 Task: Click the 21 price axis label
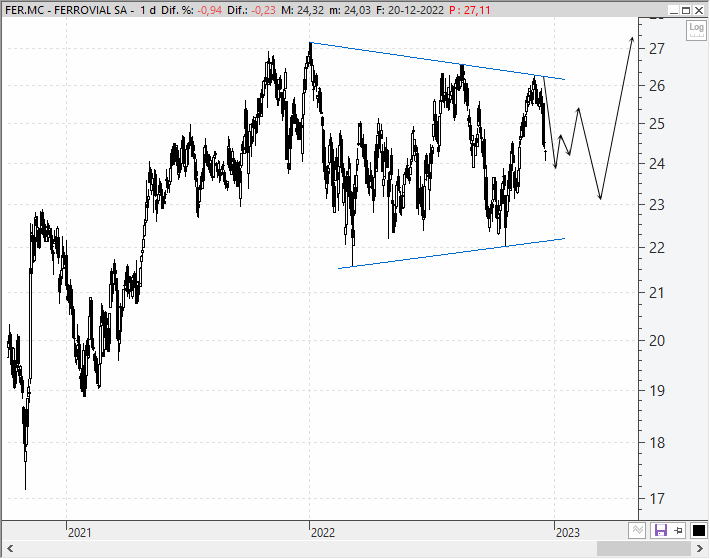pyautogui.click(x=657, y=293)
